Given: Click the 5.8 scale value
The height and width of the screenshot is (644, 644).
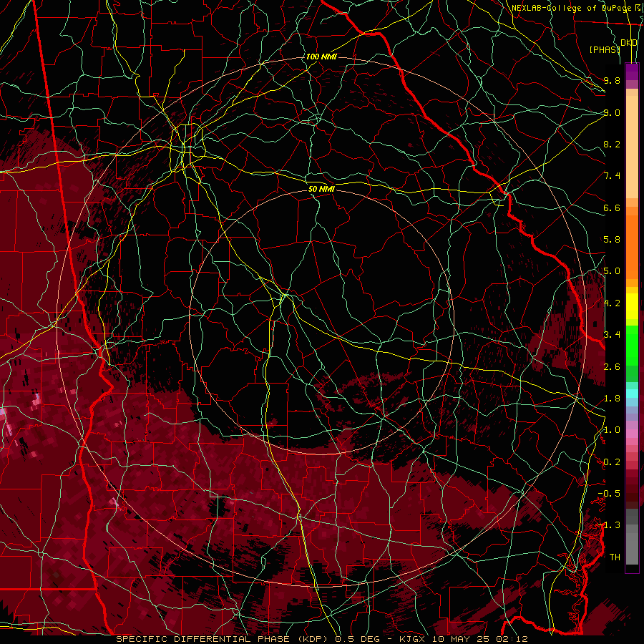Looking at the screenshot, I should 612,240.
